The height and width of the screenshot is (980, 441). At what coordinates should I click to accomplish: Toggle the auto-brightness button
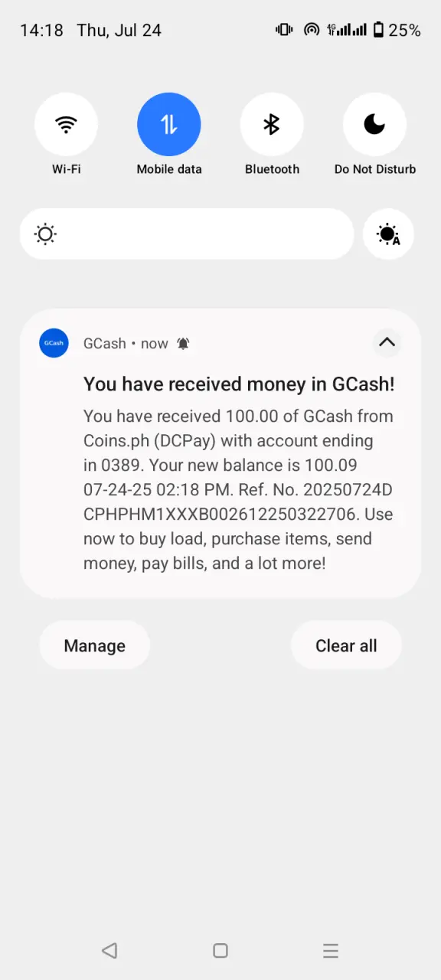pos(388,234)
